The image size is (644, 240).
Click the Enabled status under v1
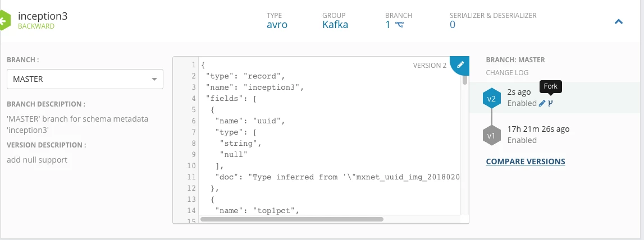(x=522, y=140)
